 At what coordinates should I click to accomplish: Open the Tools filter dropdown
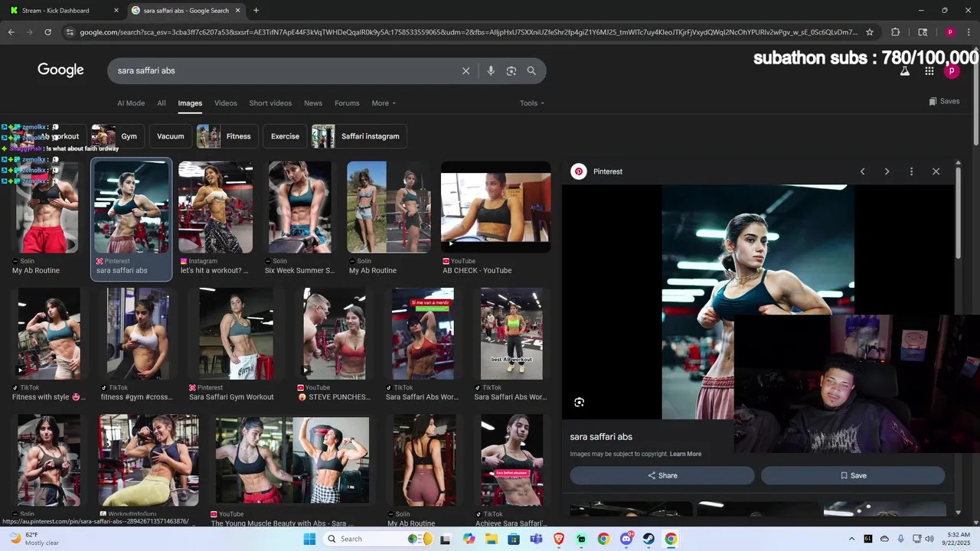coord(532,103)
